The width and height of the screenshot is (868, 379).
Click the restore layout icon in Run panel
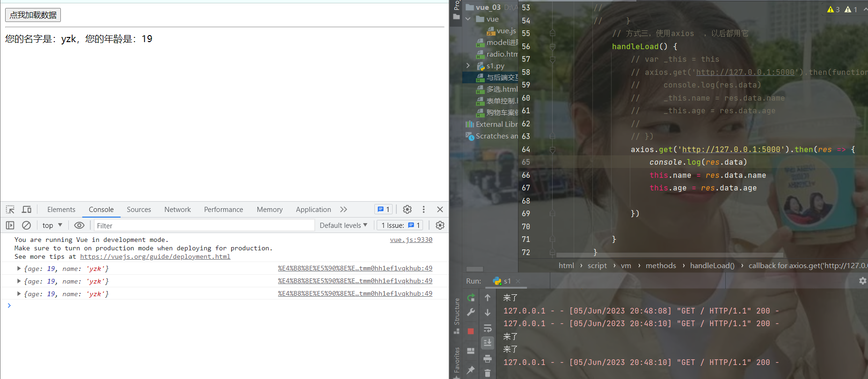pos(471,351)
